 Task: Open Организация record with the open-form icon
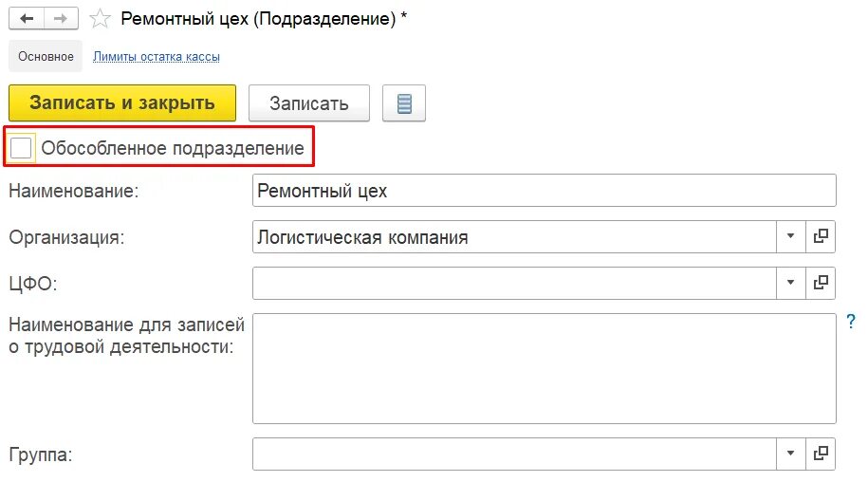coord(821,237)
